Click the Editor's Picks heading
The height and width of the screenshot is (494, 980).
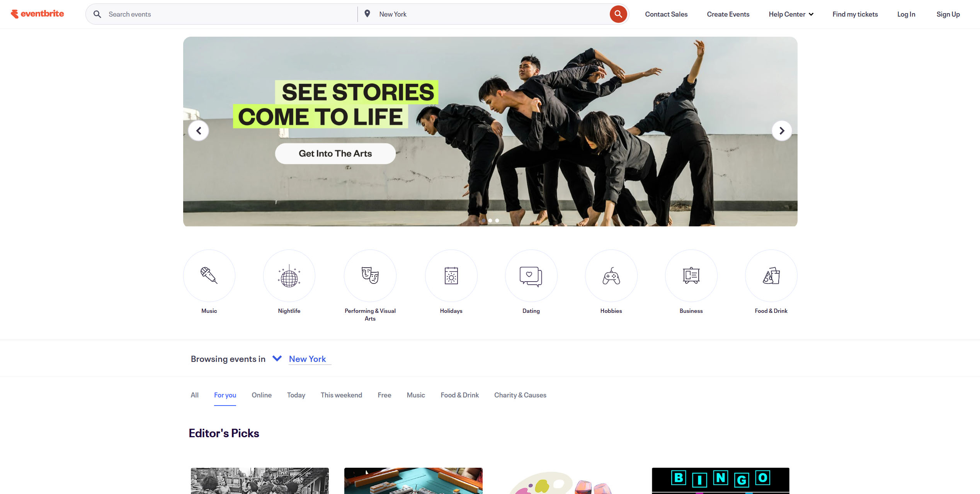[x=224, y=433]
